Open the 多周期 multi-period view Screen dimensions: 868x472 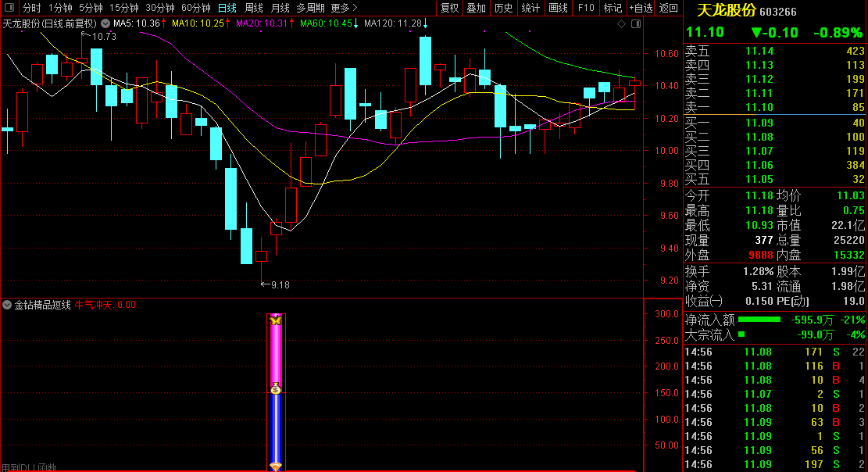tap(310, 8)
